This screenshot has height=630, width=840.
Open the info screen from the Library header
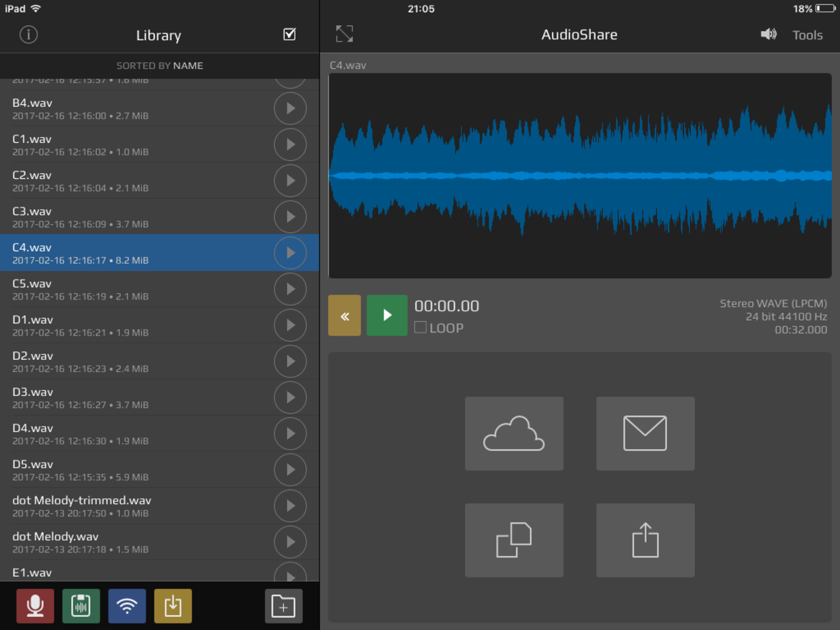point(29,35)
